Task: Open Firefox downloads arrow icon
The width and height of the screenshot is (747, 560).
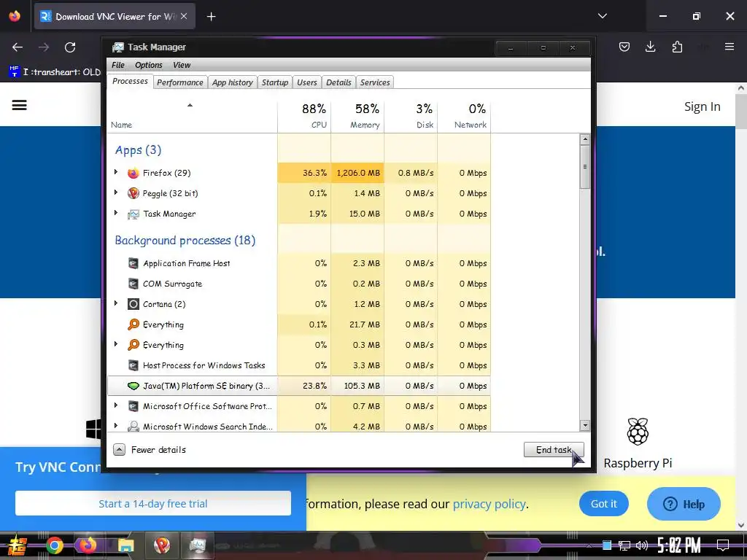Action: 650,47
